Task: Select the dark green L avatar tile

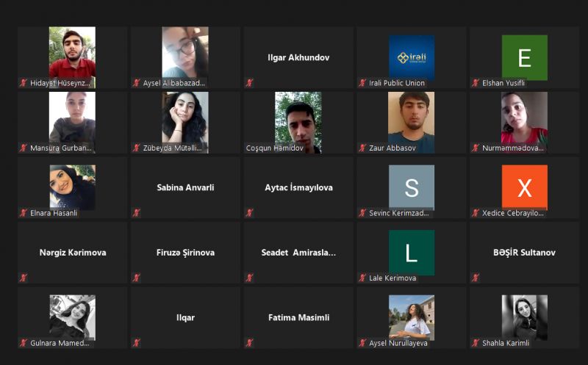Action: (x=412, y=253)
